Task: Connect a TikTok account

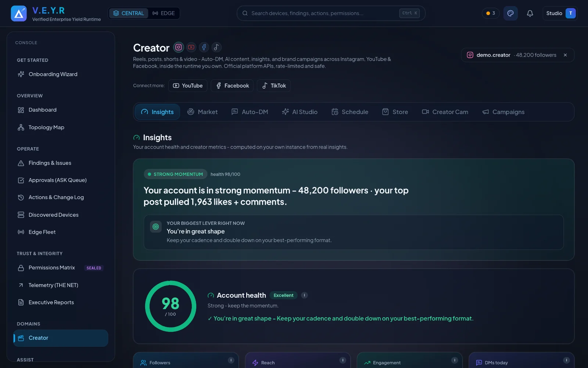Action: tap(274, 86)
